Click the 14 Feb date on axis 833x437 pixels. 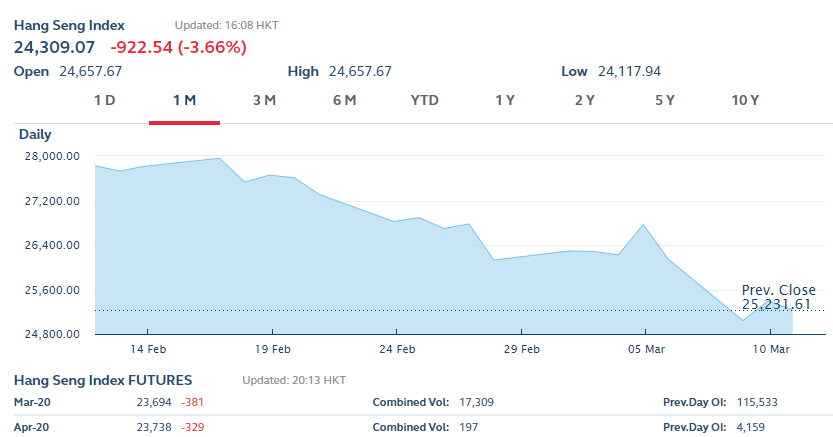coord(148,349)
